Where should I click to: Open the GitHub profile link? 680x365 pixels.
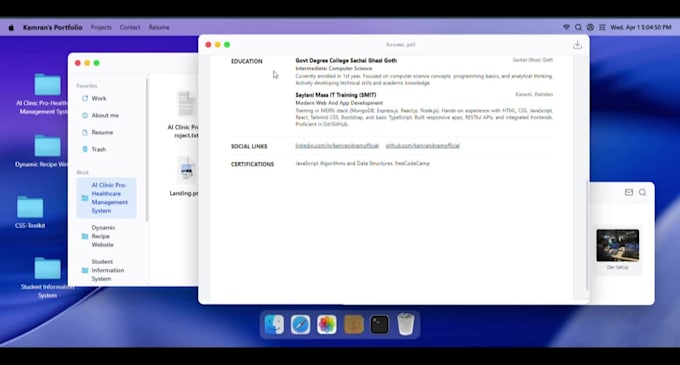[422, 146]
